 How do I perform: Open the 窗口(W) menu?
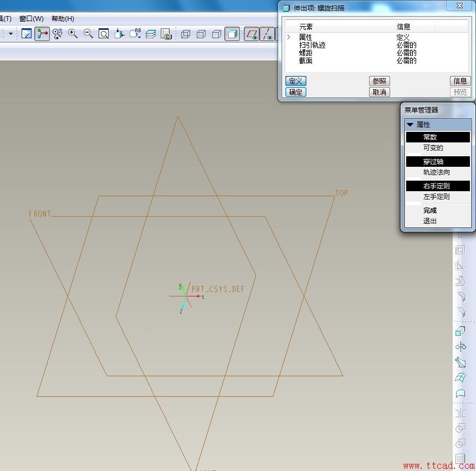tap(32, 19)
